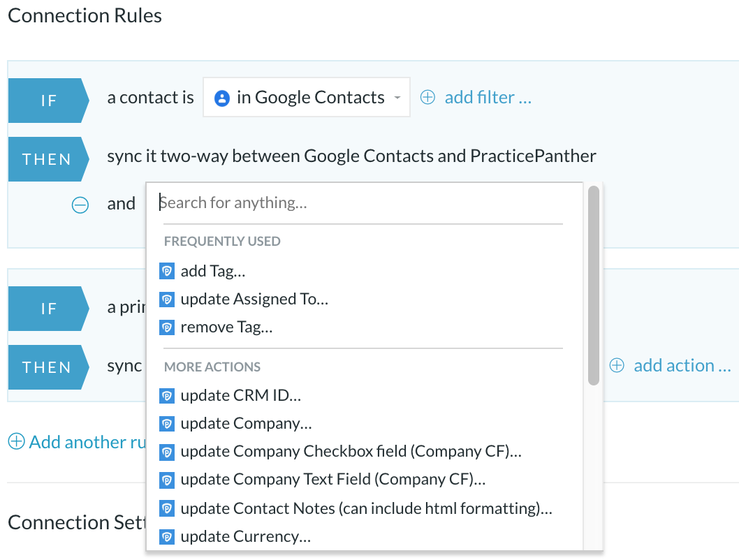
Task: Choose 'update CRM ID...' option
Action: (x=241, y=396)
